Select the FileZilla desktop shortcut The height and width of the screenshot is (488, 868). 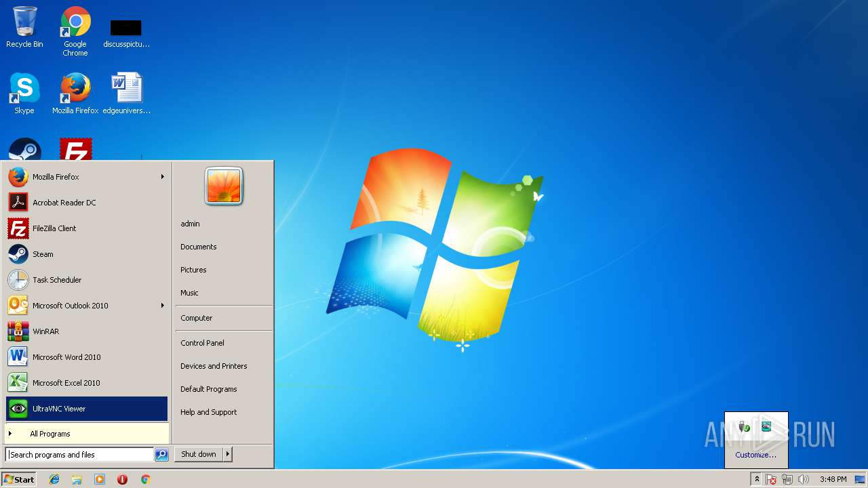tap(75, 150)
